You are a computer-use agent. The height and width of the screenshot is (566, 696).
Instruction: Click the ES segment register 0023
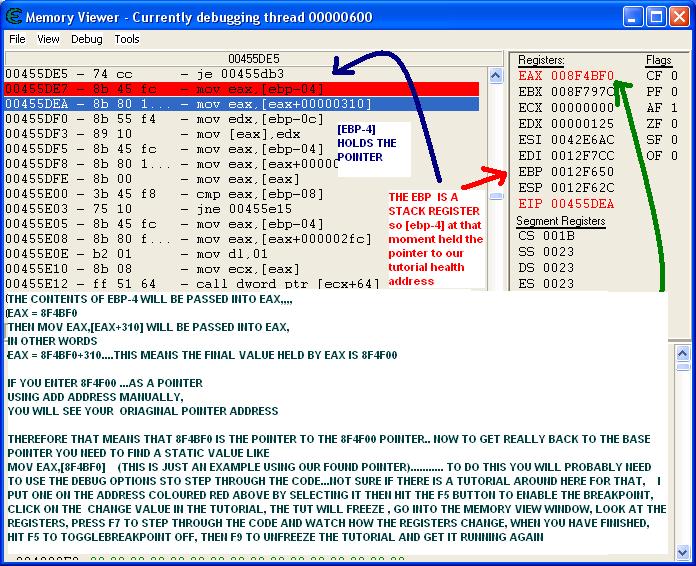tap(546, 283)
